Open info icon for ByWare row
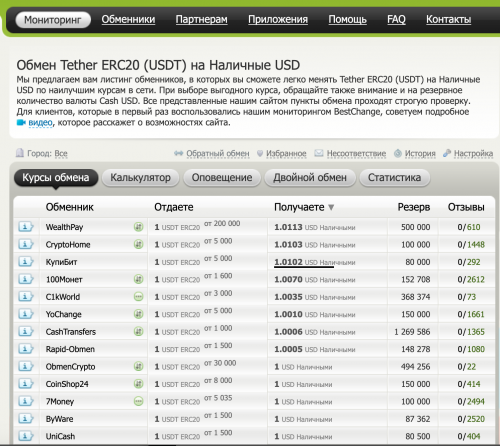This screenshot has width=500, height=446. [x=26, y=419]
